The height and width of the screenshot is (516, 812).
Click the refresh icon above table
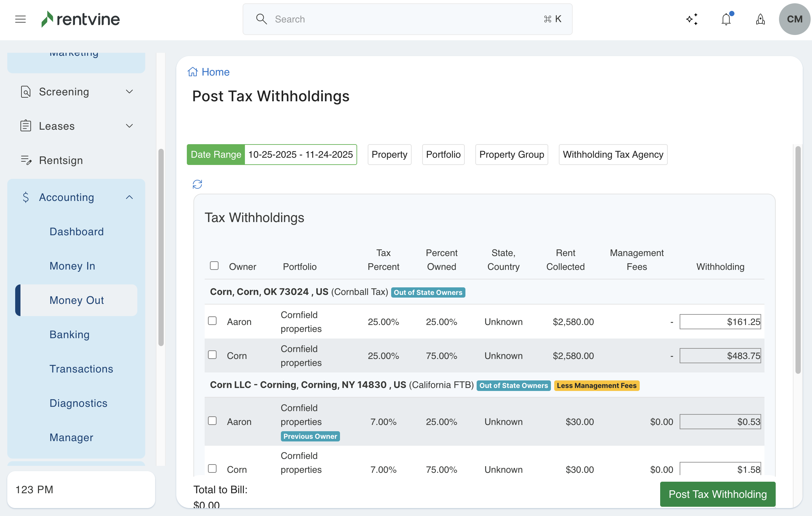point(197,184)
